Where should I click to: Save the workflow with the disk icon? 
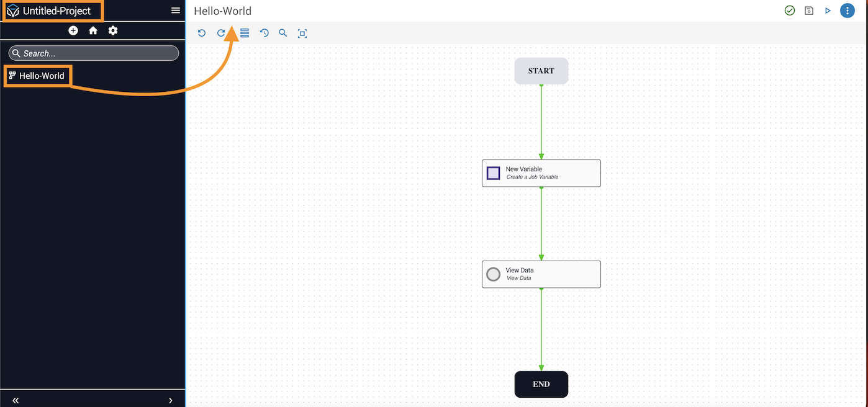809,11
